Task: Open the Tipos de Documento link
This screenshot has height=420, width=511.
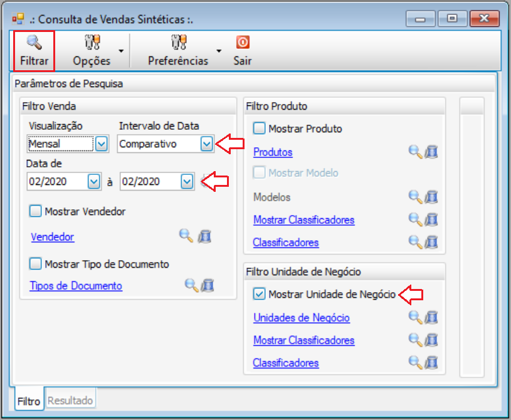Action: [76, 286]
